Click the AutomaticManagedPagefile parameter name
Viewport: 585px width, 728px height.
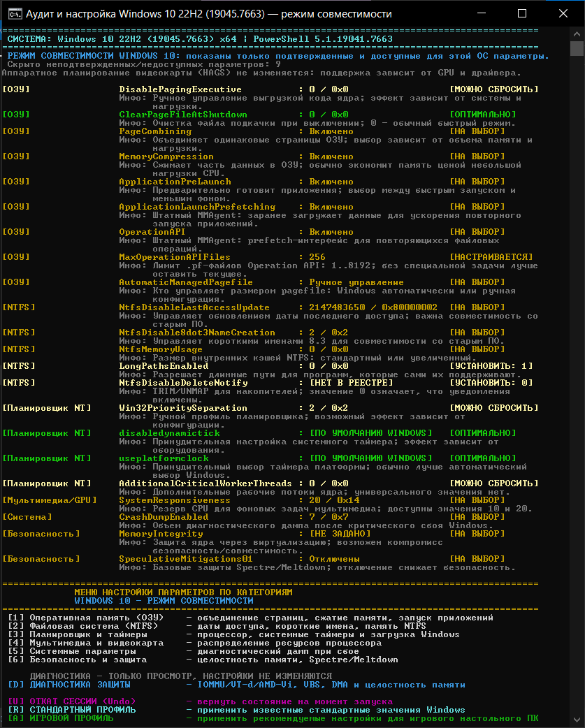click(186, 282)
